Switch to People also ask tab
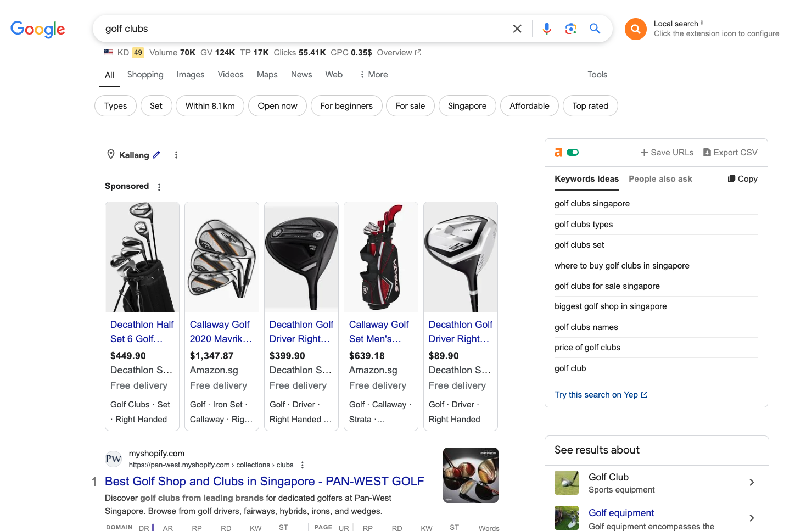This screenshot has height=531, width=812. coord(660,179)
